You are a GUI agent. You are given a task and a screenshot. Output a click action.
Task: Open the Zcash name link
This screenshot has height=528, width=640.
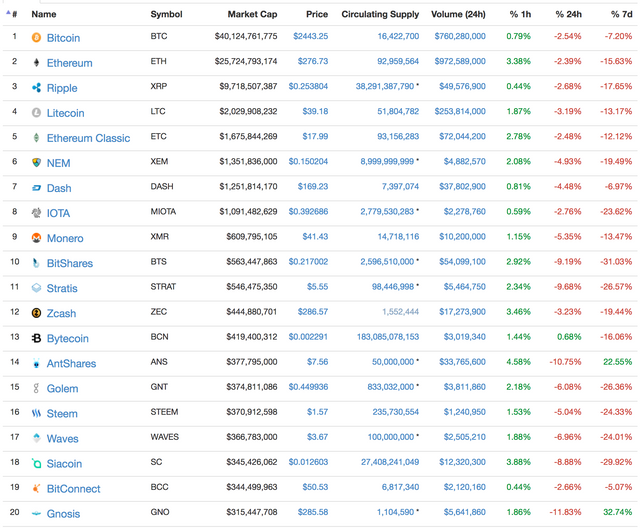tap(61, 313)
